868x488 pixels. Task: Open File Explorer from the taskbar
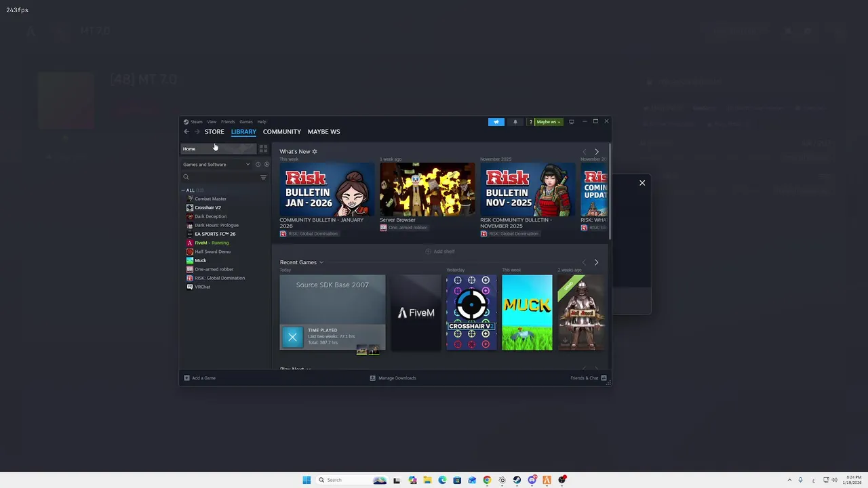click(x=427, y=480)
